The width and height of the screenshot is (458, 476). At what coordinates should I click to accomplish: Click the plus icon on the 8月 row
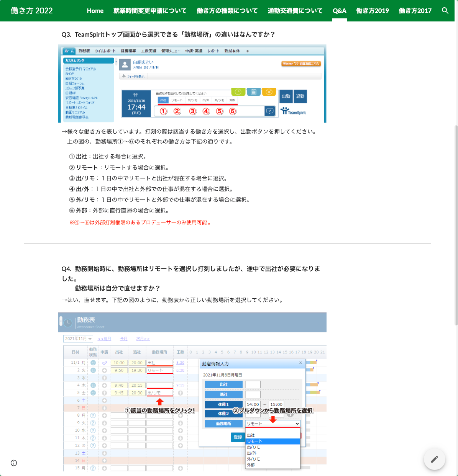pyautogui.click(x=104, y=415)
